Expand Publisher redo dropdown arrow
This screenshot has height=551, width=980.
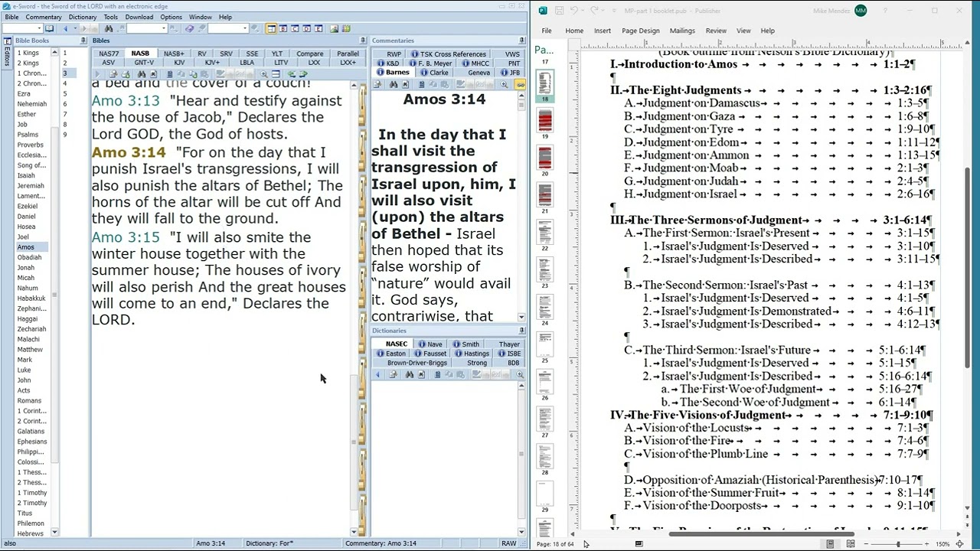pyautogui.click(x=603, y=11)
